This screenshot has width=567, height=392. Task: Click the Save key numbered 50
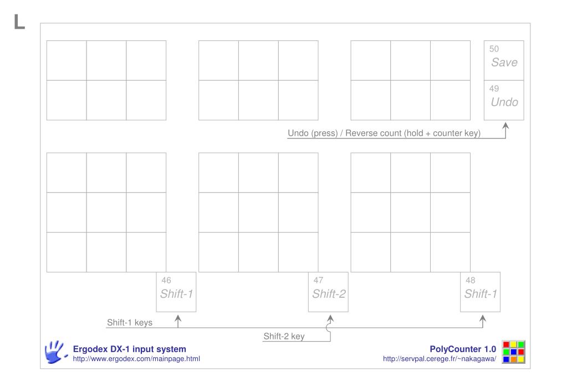tap(504, 60)
